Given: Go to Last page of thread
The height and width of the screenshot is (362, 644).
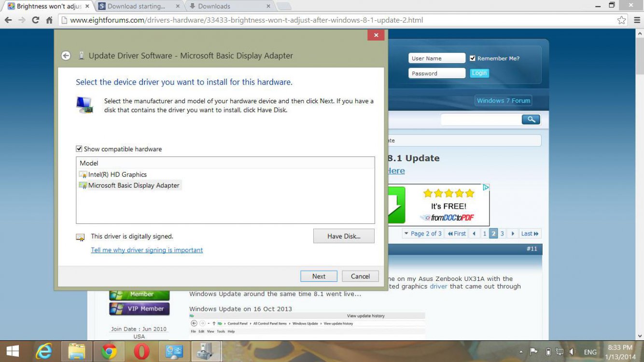Looking at the screenshot, I should [530, 234].
